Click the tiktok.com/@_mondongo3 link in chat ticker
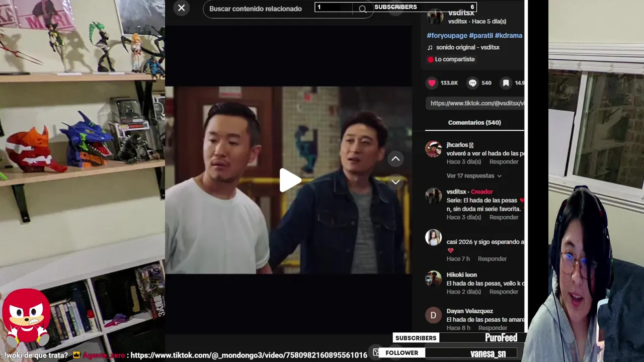The height and width of the screenshot is (362, 644). [249, 355]
